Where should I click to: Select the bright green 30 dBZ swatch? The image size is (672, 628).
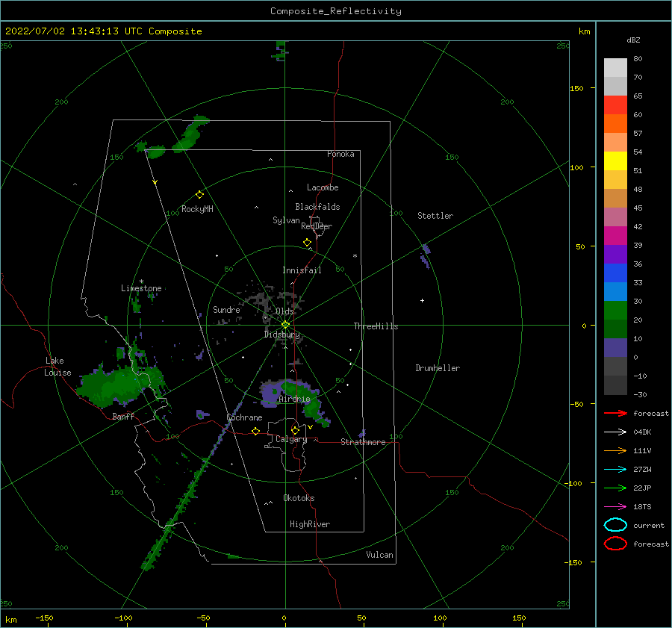point(615,311)
